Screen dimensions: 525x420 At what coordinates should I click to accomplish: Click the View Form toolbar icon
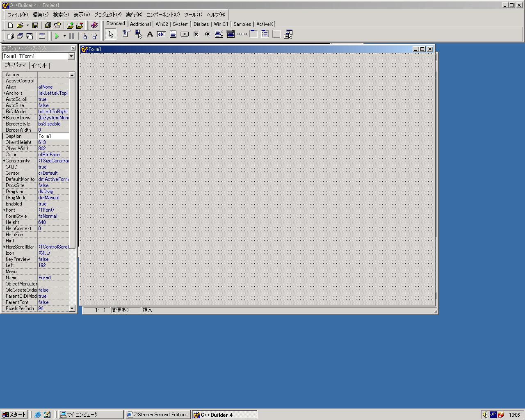20,36
